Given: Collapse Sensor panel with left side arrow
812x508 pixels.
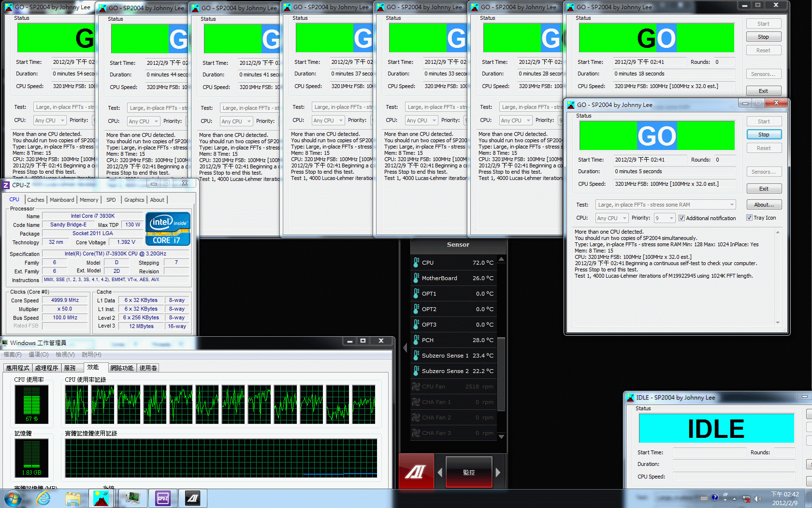Looking at the screenshot, I should click(x=405, y=348).
